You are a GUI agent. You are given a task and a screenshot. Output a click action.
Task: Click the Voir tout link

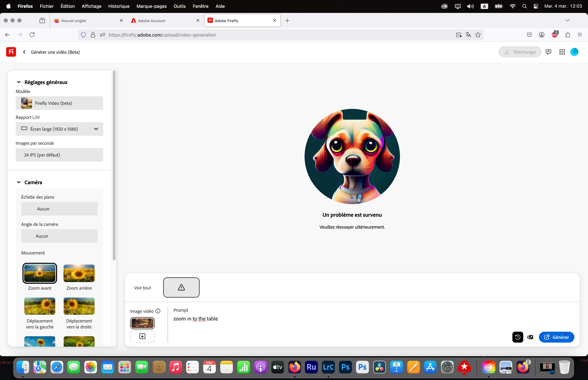tap(142, 288)
